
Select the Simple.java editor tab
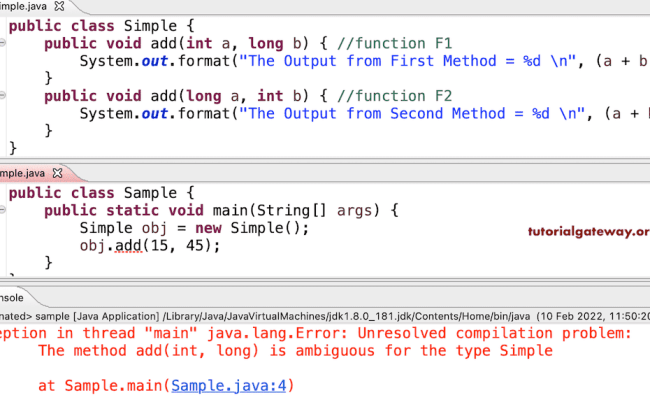pos(23,6)
